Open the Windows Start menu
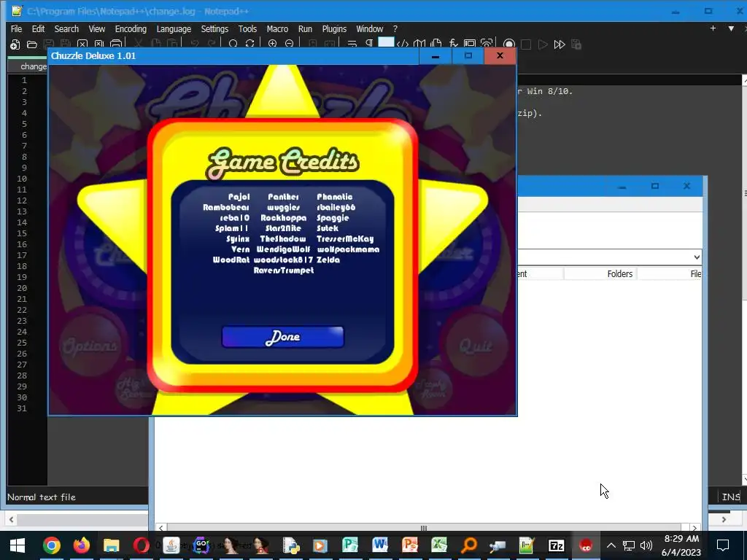Image resolution: width=747 pixels, height=560 pixels. pos(18,545)
